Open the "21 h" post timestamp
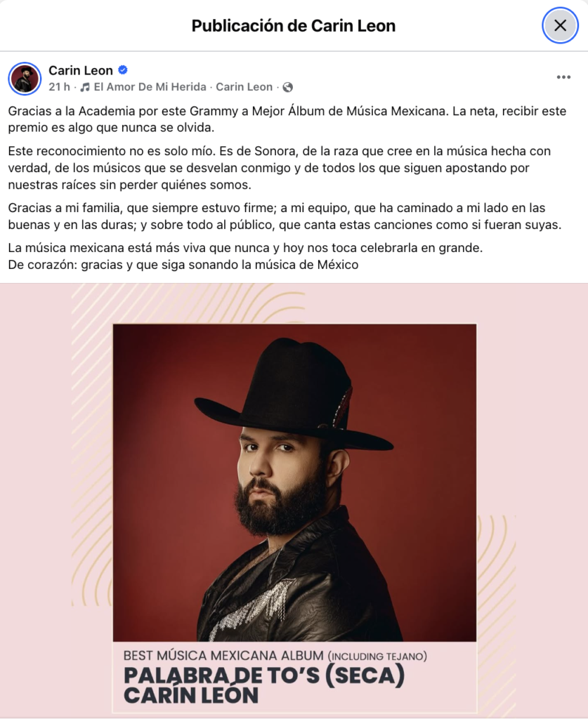 pyautogui.click(x=59, y=86)
